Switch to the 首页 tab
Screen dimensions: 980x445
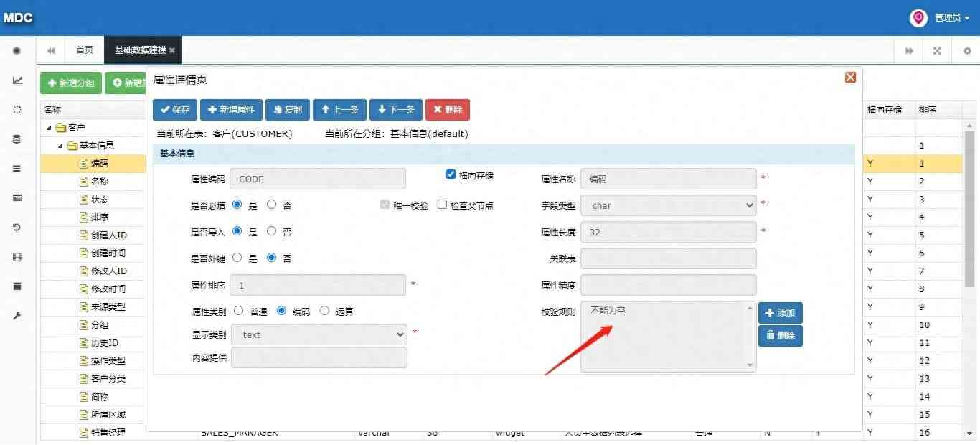[x=85, y=50]
